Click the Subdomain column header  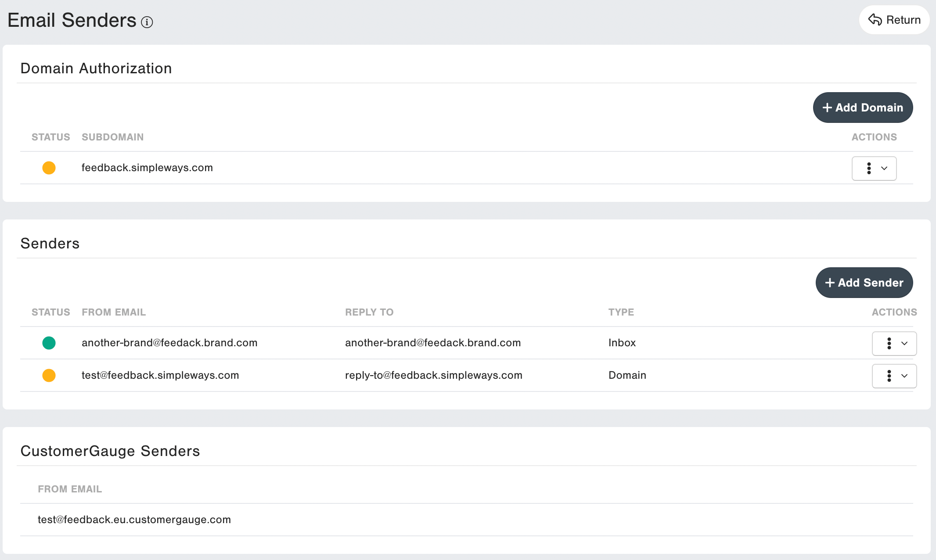pos(112,137)
